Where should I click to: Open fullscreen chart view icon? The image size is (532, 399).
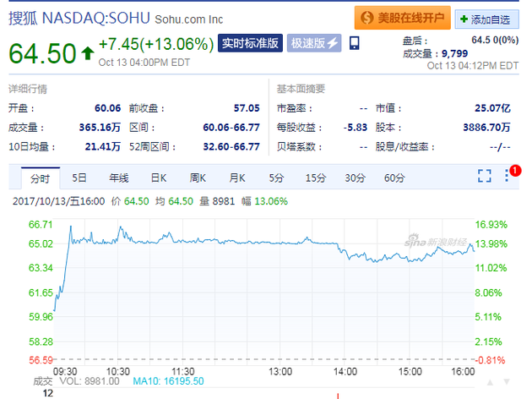pos(485,176)
